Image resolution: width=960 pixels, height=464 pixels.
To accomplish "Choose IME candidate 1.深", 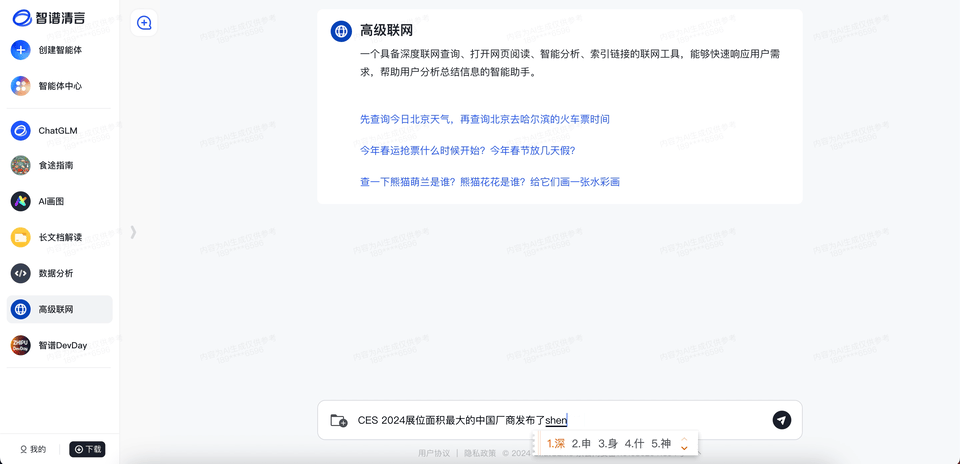I will [x=556, y=444].
